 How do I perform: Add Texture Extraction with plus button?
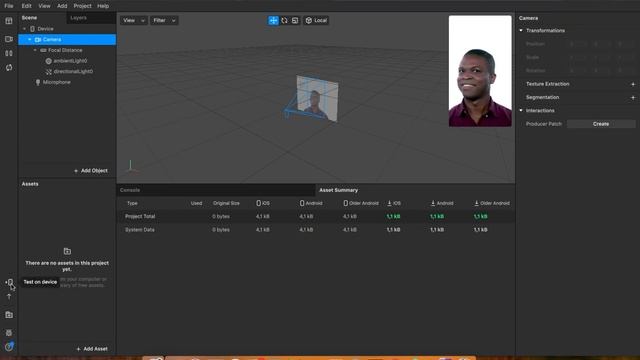coord(633,84)
